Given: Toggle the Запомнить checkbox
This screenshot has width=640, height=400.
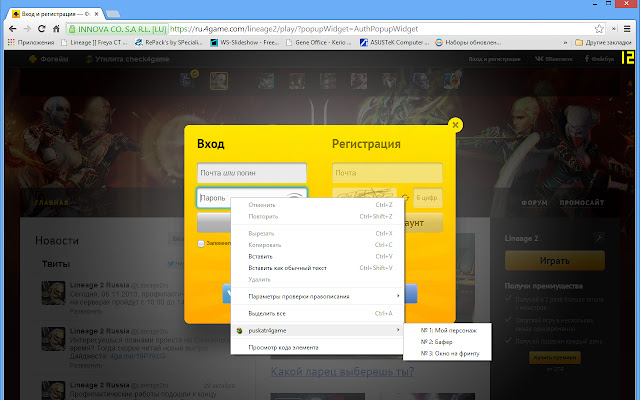Looking at the screenshot, I should 201,243.
